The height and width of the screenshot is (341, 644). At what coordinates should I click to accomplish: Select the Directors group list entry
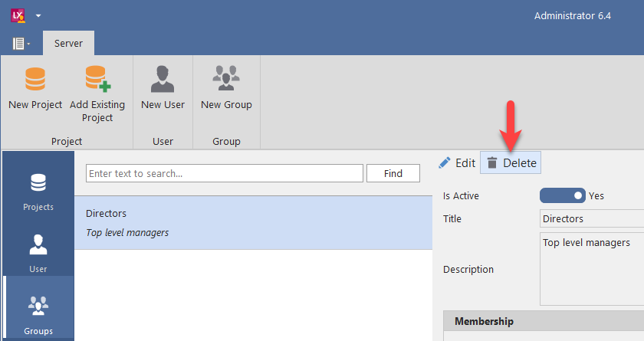(x=253, y=222)
